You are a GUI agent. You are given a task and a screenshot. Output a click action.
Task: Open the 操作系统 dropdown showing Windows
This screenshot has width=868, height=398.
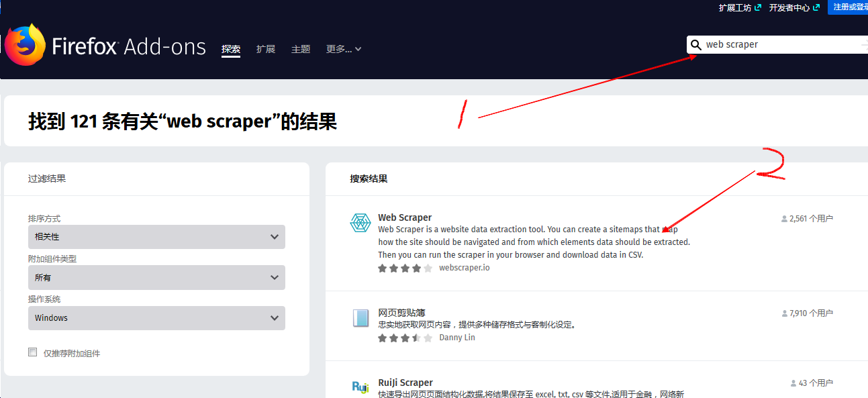(156, 318)
